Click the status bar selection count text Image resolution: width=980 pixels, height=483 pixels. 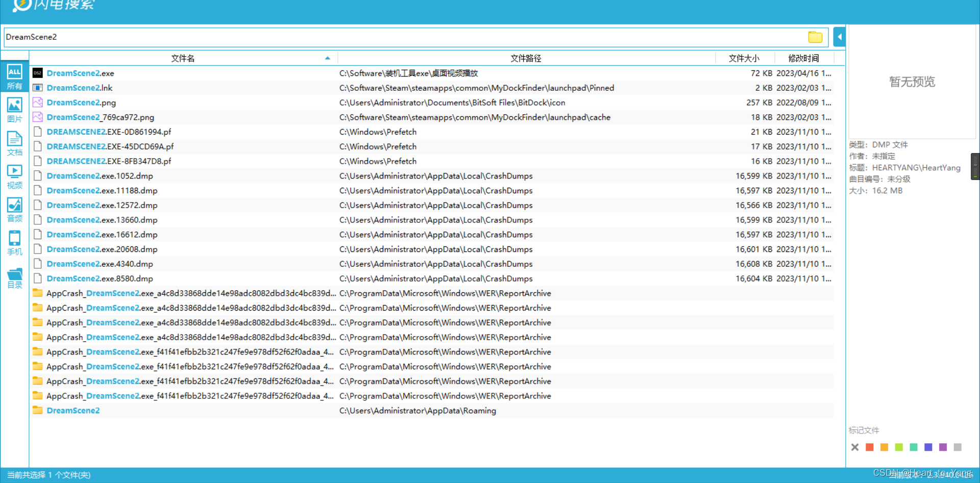(x=48, y=475)
